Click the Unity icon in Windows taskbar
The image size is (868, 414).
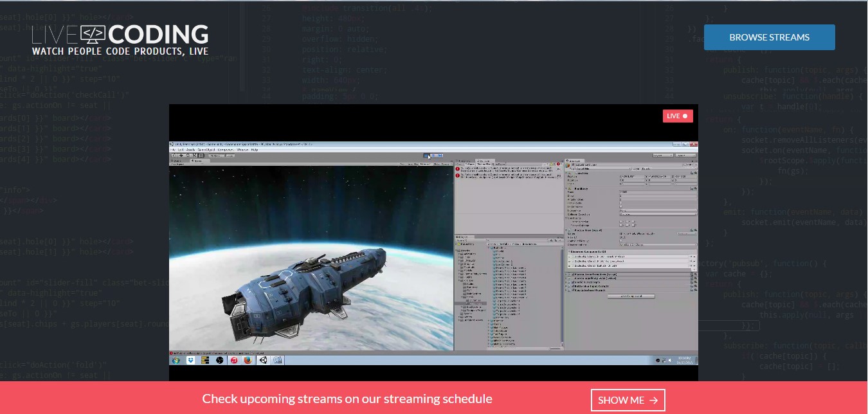(x=263, y=360)
